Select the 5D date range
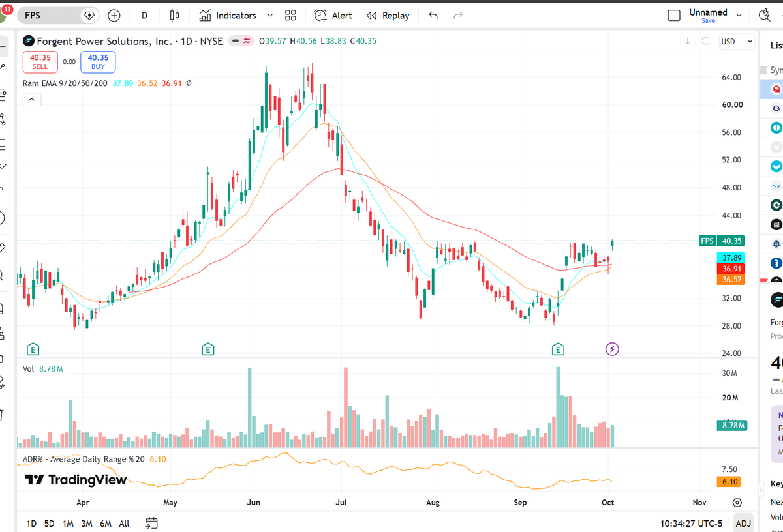 50,524
